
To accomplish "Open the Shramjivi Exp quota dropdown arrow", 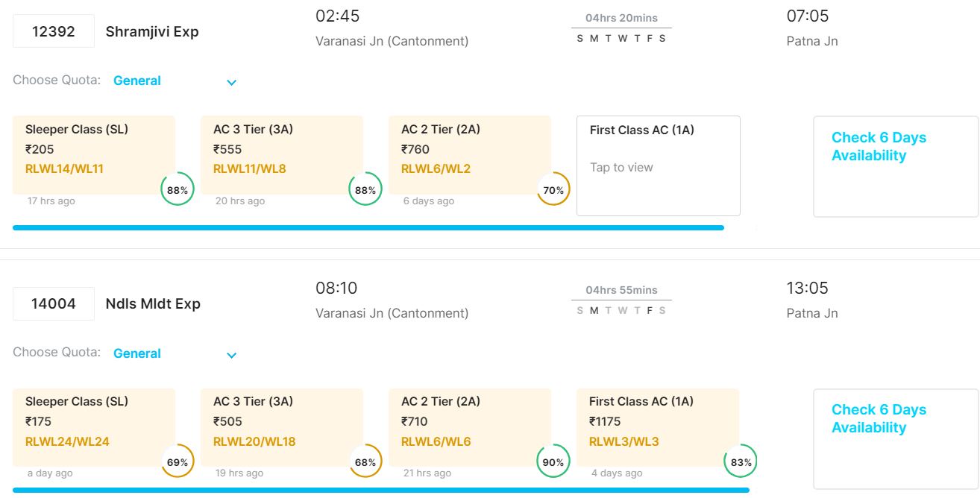I will (x=231, y=82).
